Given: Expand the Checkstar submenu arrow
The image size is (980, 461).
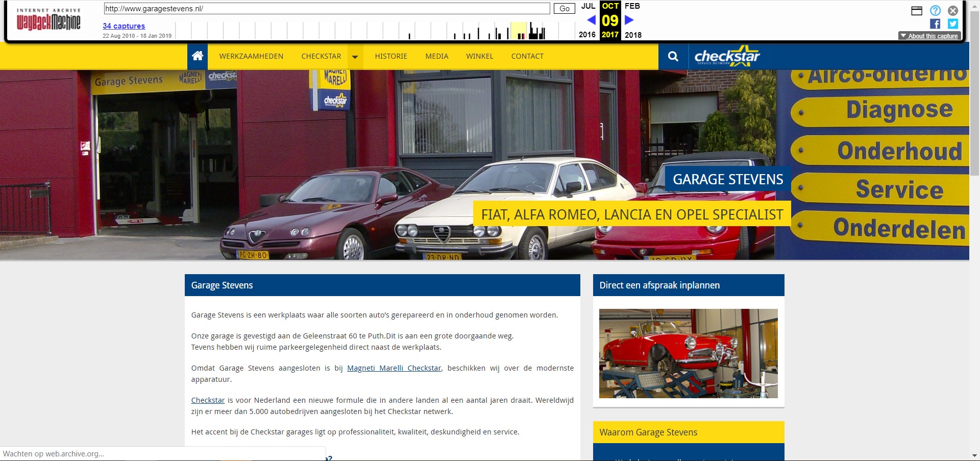Looking at the screenshot, I should [x=355, y=57].
